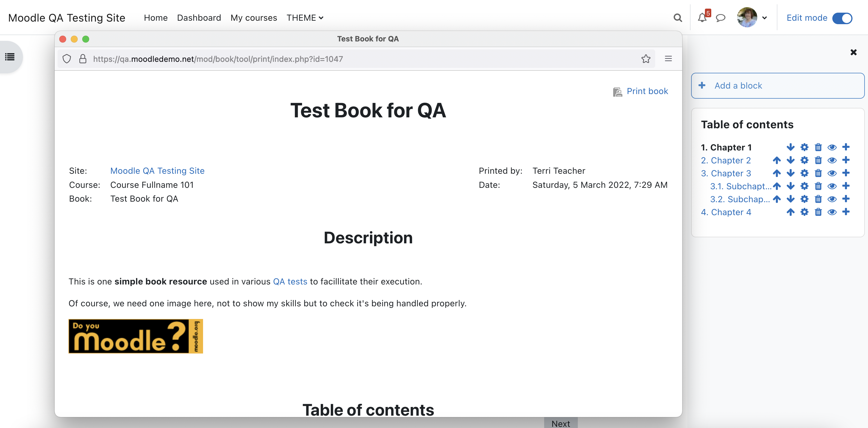Click the URL address field

356,59
